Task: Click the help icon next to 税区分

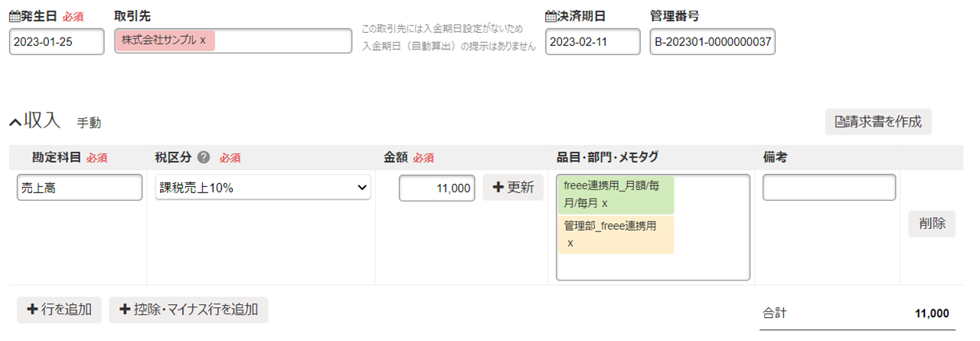Action: (x=204, y=158)
